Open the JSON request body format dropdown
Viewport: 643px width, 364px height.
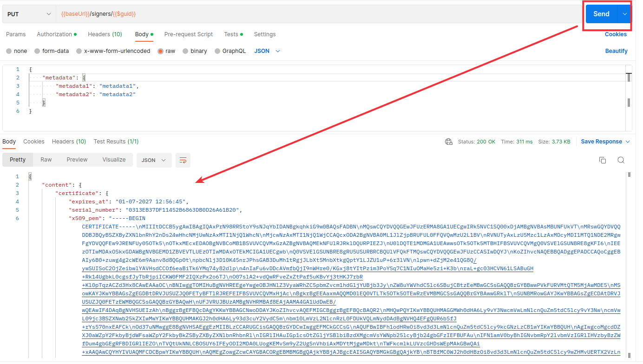click(267, 51)
